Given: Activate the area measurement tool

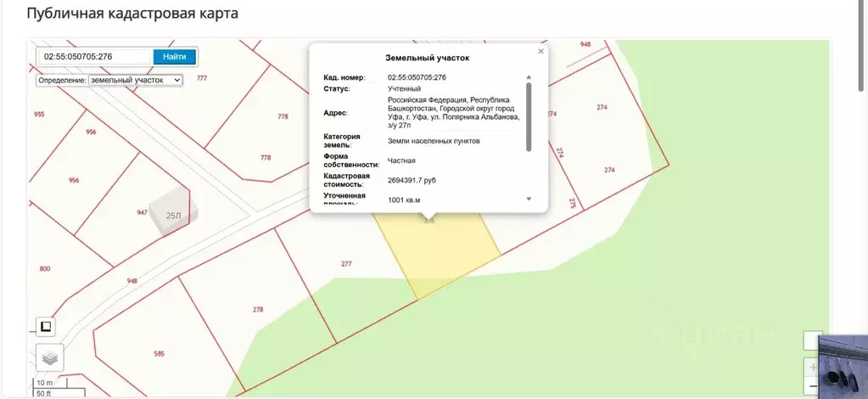Looking at the screenshot, I should (x=47, y=327).
